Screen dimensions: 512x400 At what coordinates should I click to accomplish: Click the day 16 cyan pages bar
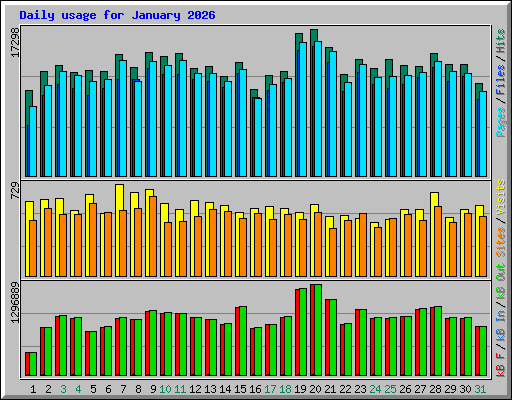pos(258,137)
